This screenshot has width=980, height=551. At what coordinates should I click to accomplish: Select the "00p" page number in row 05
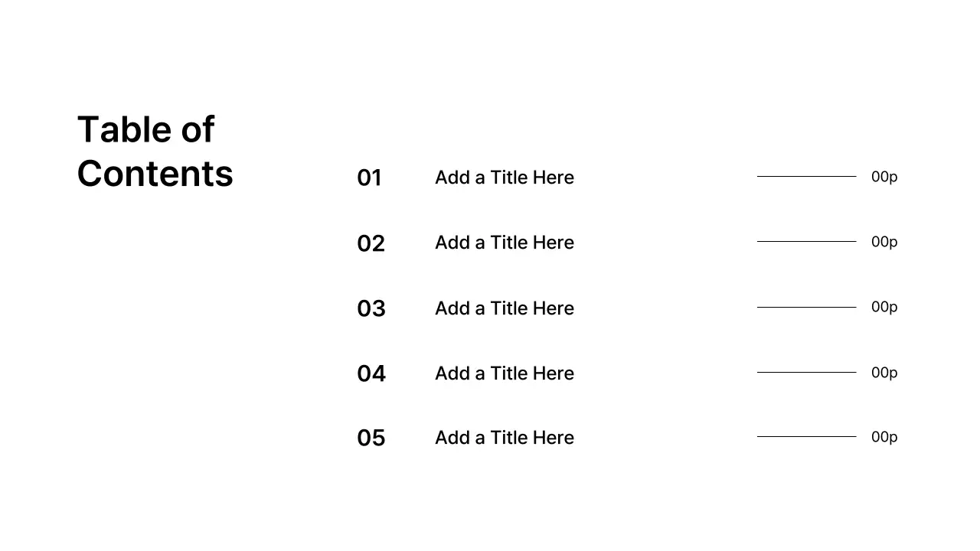(x=884, y=437)
